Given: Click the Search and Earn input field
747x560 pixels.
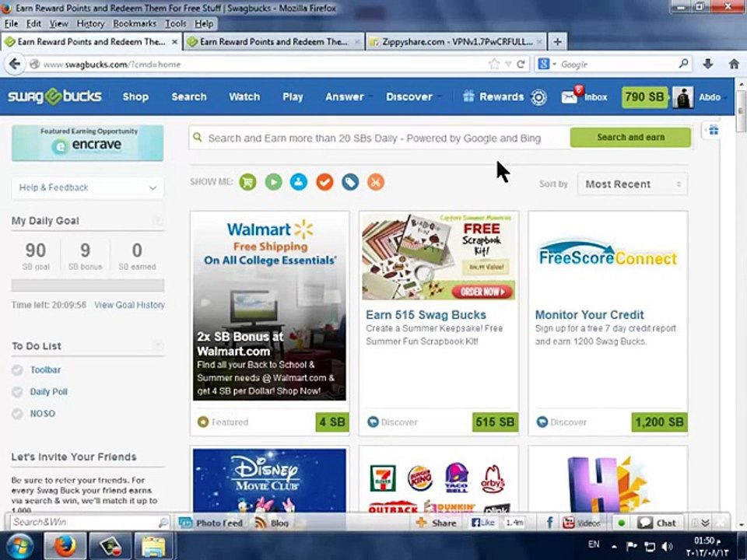Looking at the screenshot, I should click(x=379, y=138).
